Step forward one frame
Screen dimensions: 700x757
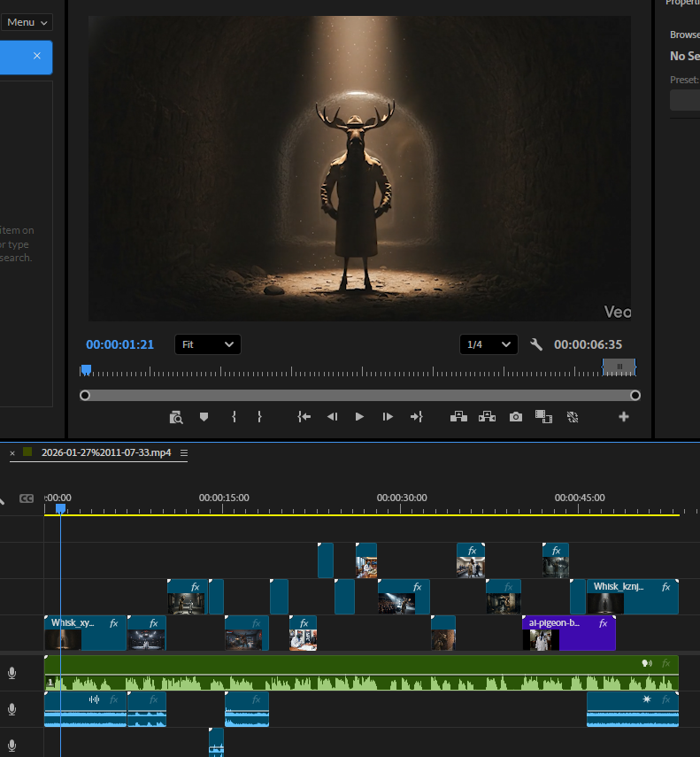(x=388, y=417)
